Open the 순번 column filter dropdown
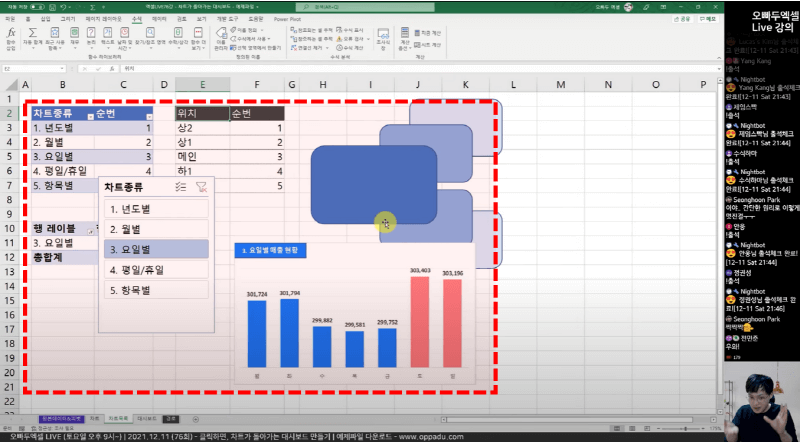 tap(147, 115)
